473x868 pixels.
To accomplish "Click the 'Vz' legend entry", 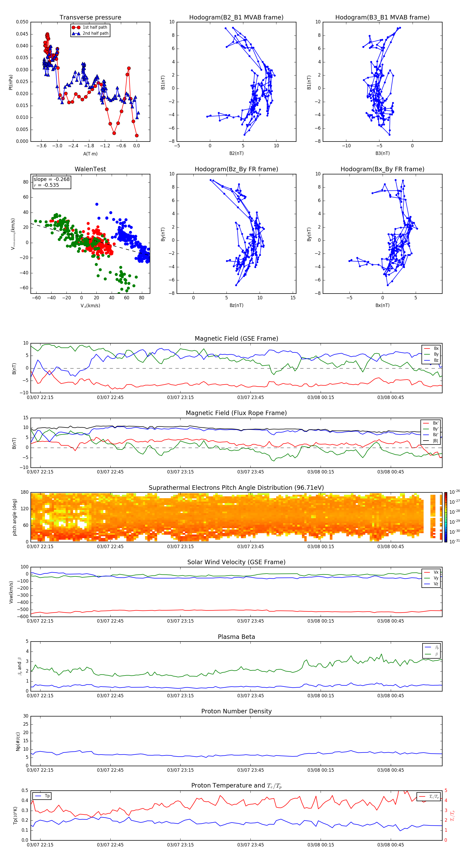I will pyautogui.click(x=431, y=584).
